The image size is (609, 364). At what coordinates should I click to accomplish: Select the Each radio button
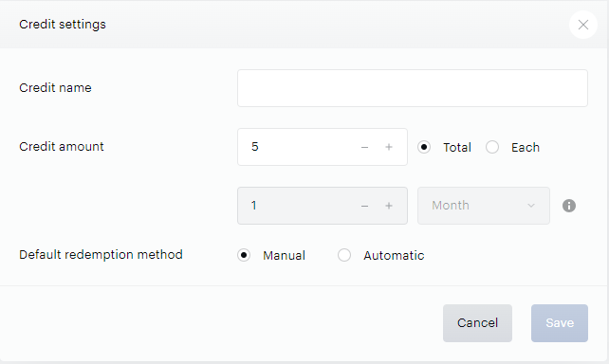492,147
